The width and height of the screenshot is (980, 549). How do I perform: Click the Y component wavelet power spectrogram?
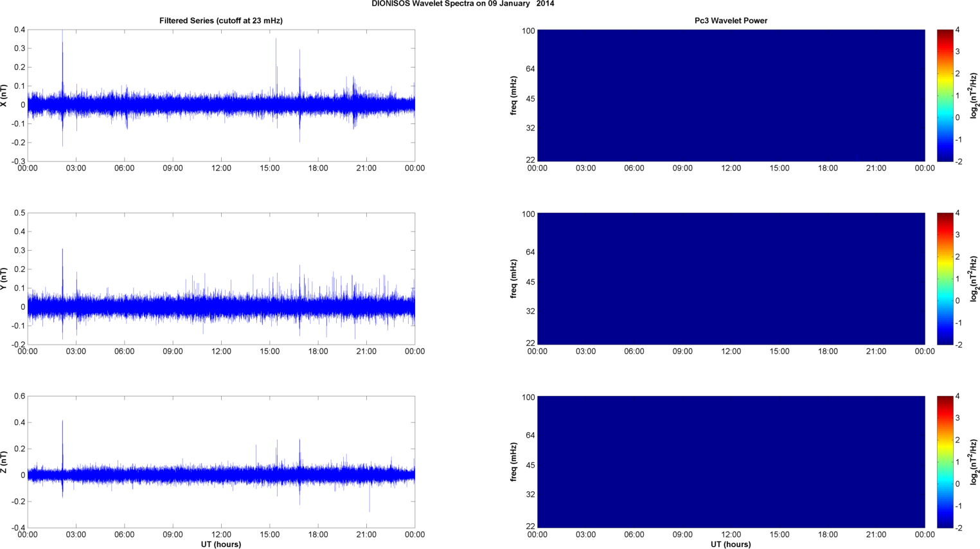pos(731,279)
